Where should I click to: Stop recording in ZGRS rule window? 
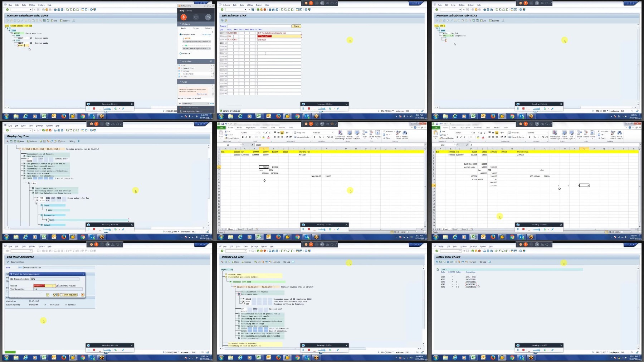tap(94, 108)
